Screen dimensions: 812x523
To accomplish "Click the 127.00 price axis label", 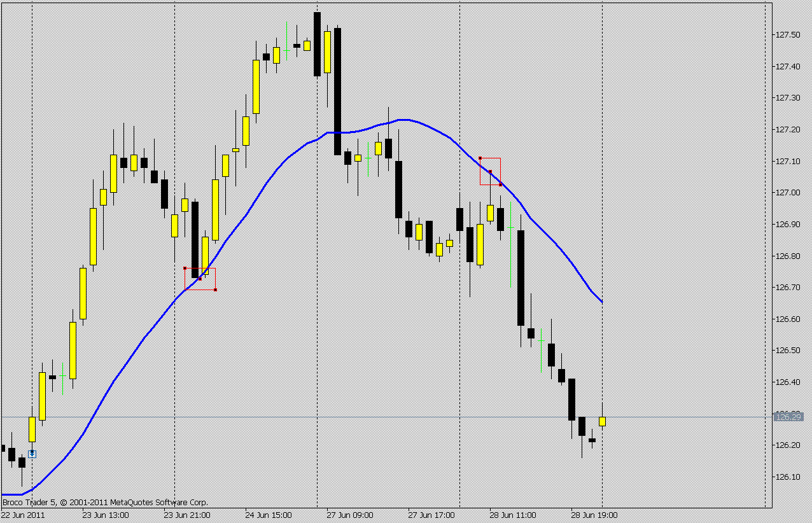I will (x=787, y=192).
